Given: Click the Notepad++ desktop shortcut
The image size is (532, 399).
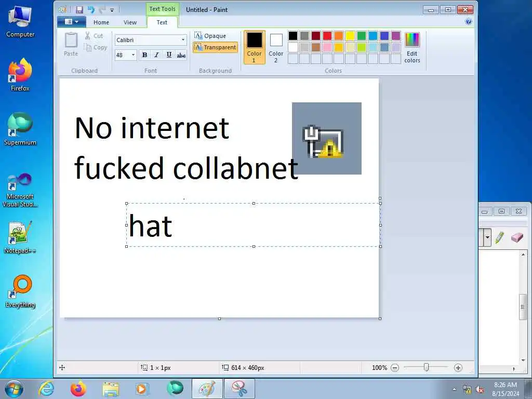Looking at the screenshot, I should (x=20, y=237).
